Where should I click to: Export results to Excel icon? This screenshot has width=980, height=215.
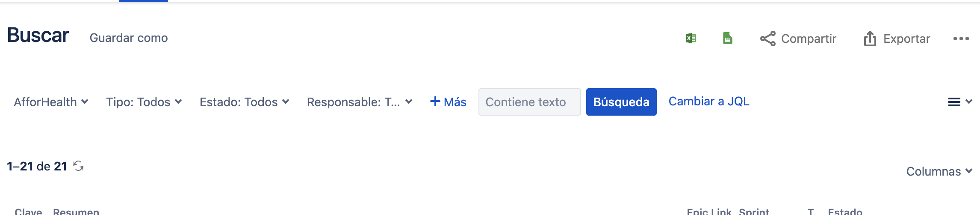point(691,39)
